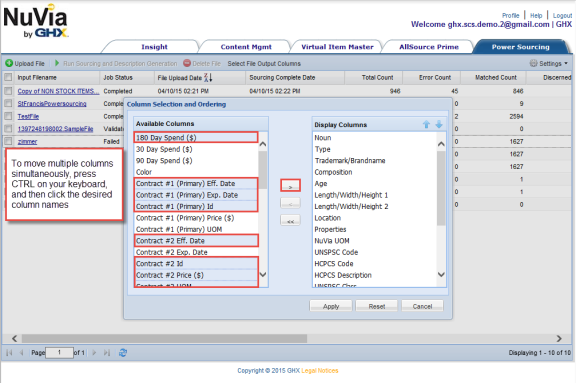
Task: Open the AllSource Prime tab
Action: click(x=429, y=47)
